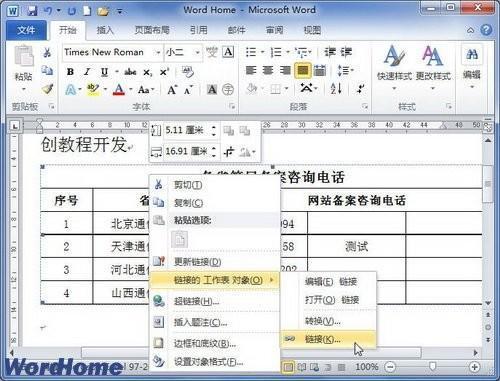Click Undo in quick access toolbar
This screenshot has height=381, width=500.
tap(48, 10)
